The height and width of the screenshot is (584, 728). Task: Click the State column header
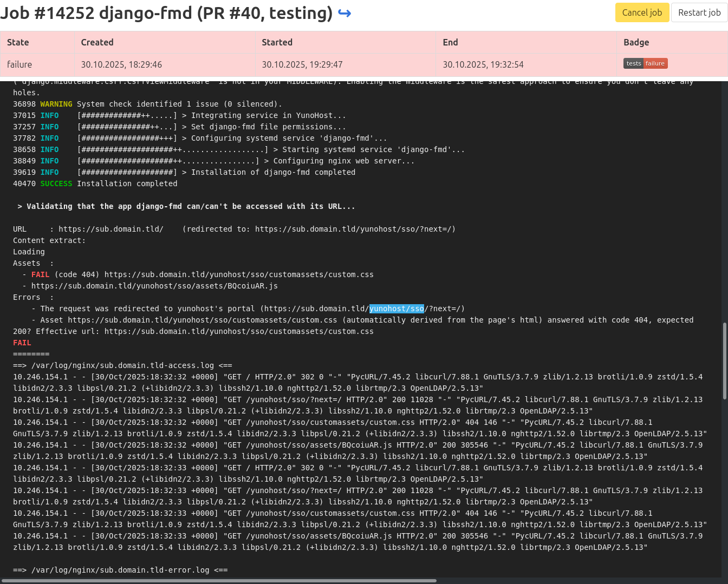pos(18,42)
